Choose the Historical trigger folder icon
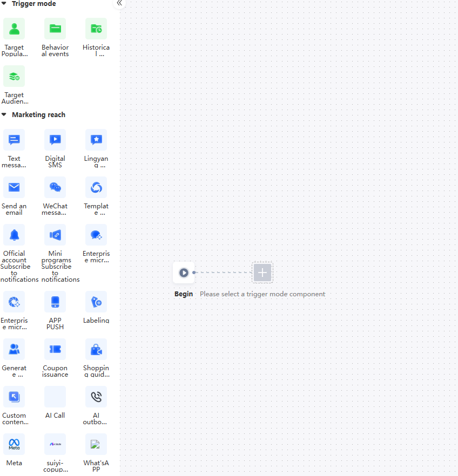 point(96,29)
